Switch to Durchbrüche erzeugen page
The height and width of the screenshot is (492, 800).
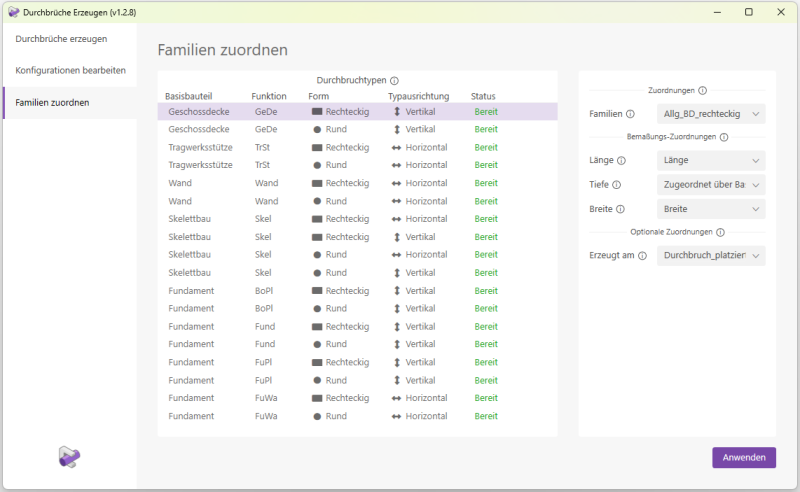click(61, 39)
